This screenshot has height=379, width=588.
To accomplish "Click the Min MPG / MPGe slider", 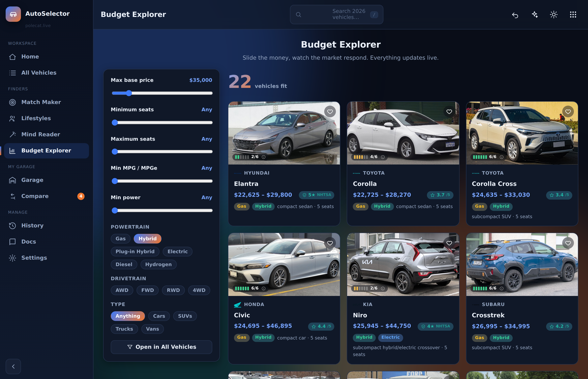I will click(162, 181).
